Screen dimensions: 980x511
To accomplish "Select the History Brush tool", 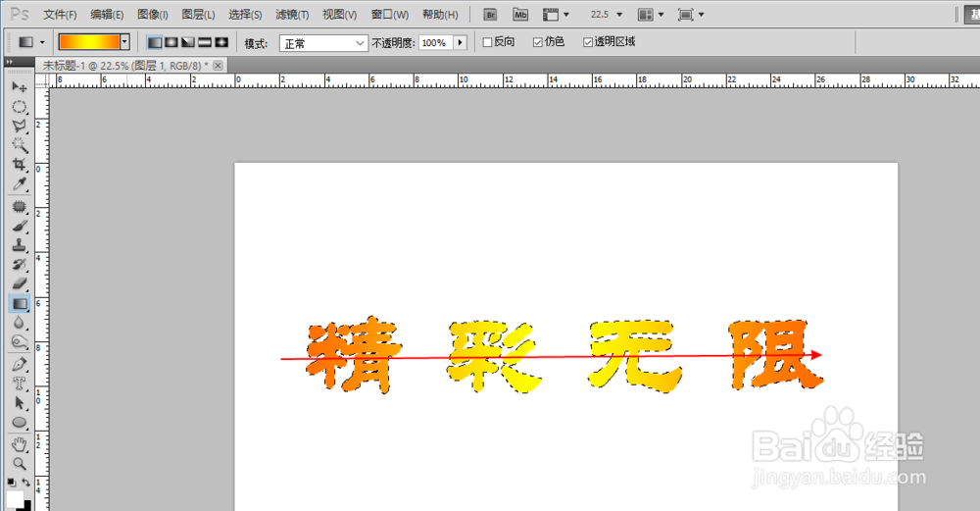I will point(20,265).
